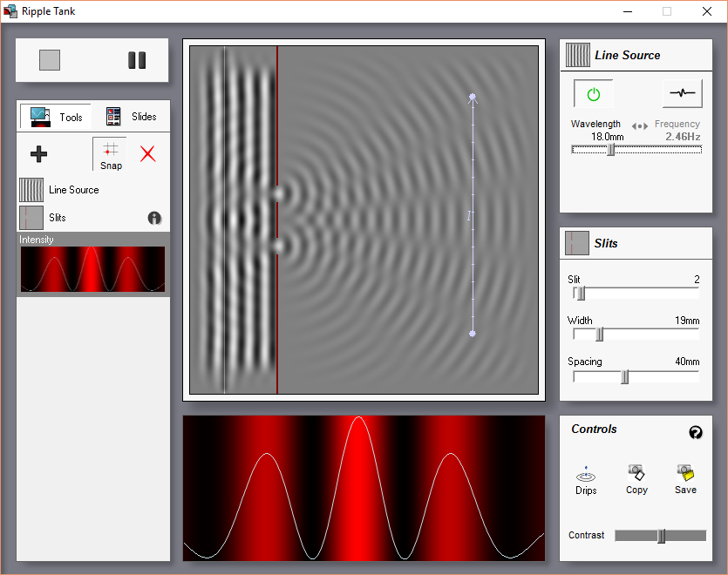The width and height of the screenshot is (728, 575).
Task: Adjust the slit Spacing slider
Action: pos(625,377)
